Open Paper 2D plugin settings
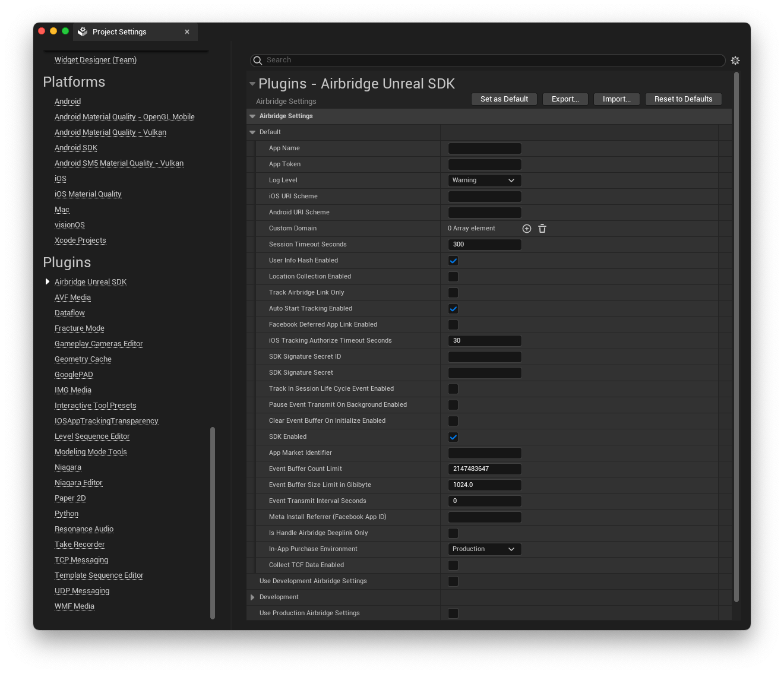 click(70, 498)
